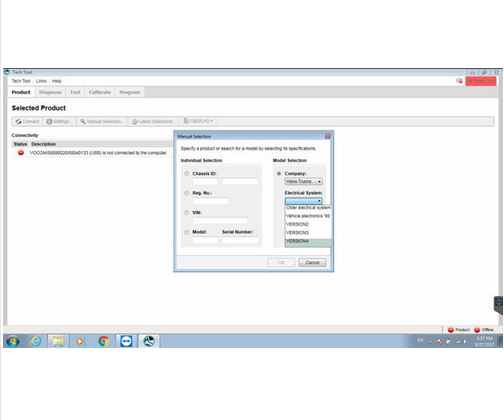This screenshot has width=504, height=420.
Task: Open Windows Media Player taskbar icon
Action: (80, 341)
